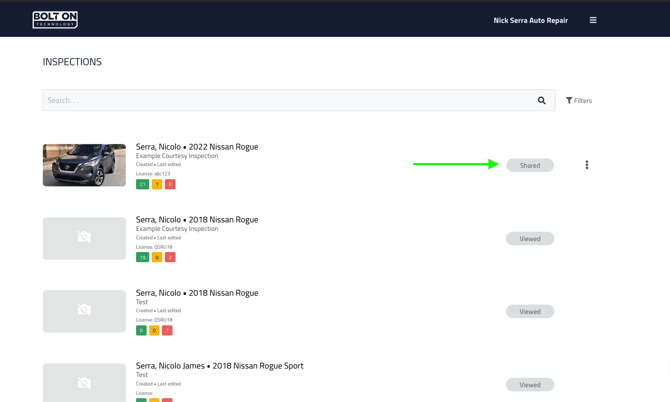
Task: Click green badge showing 21 on first inspection
Action: (x=143, y=184)
